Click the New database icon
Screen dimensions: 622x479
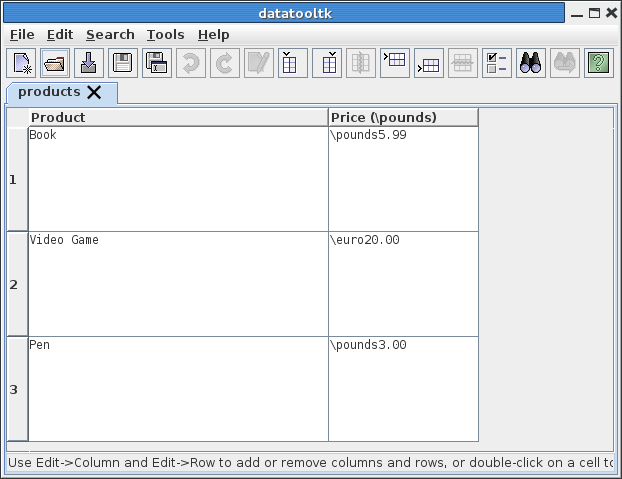tap(23, 64)
